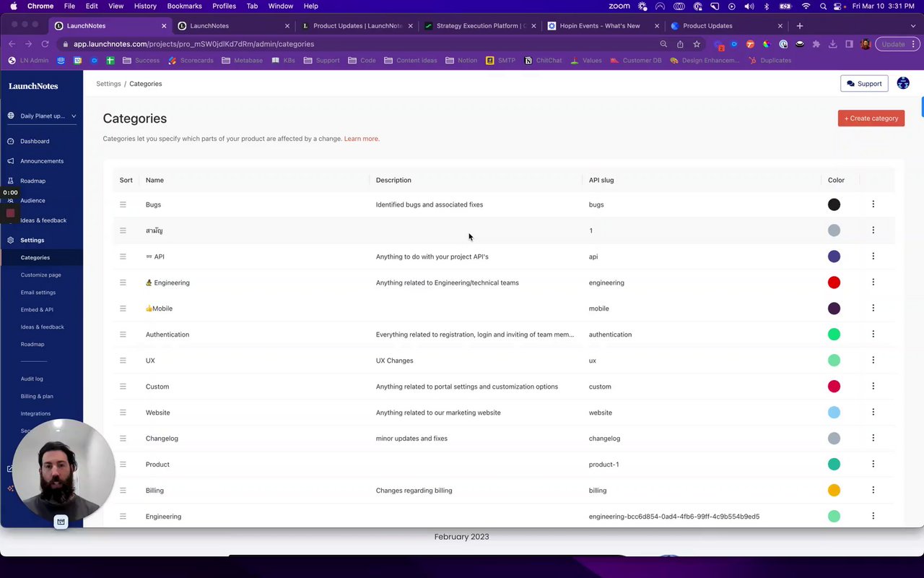Open macOS Spotlight search icon

coord(823,6)
